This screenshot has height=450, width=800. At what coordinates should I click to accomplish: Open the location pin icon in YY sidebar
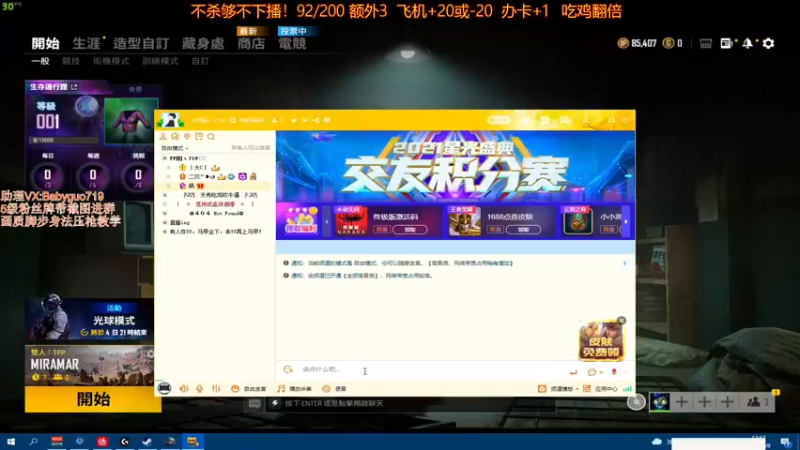click(187, 137)
